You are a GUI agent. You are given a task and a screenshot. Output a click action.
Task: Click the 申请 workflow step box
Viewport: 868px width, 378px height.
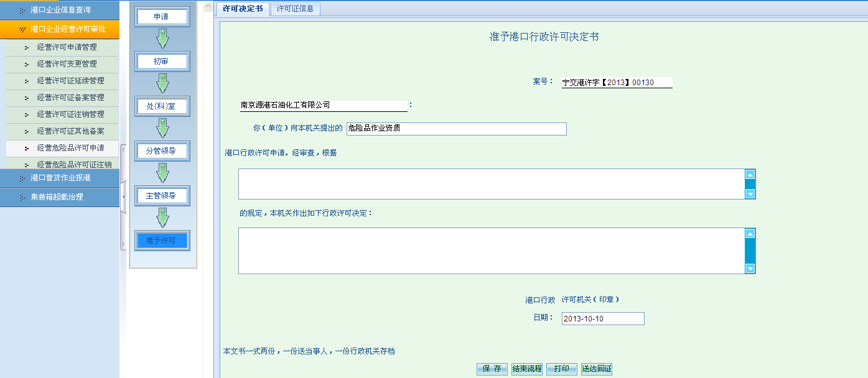click(x=161, y=17)
